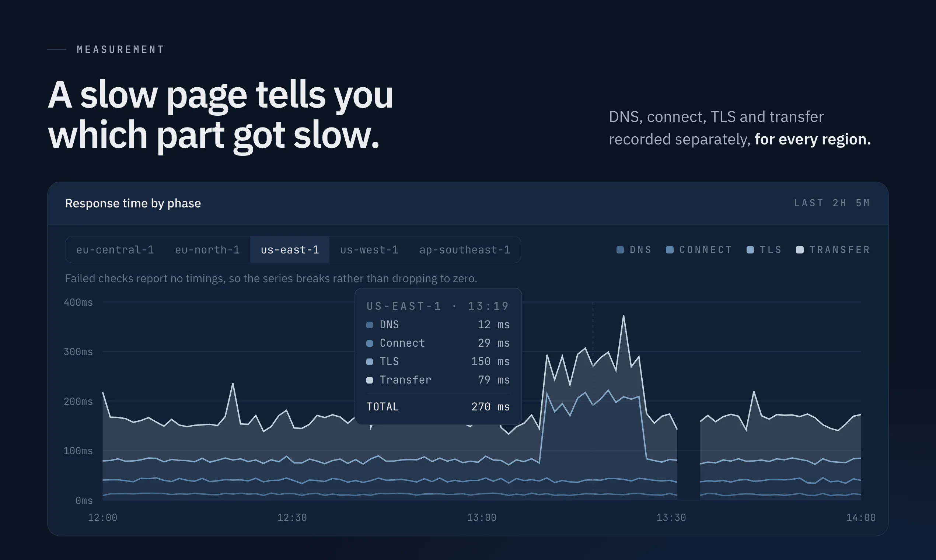The image size is (936, 560).
Task: Click the 'for every region.' bold text
Action: [x=813, y=139]
